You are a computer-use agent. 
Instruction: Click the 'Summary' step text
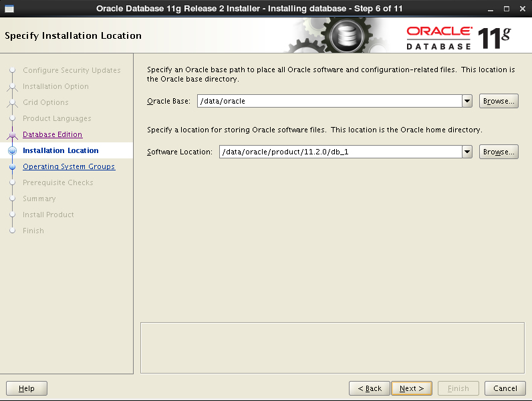39,198
